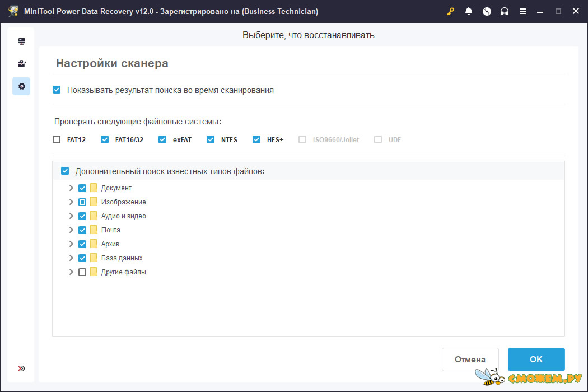
Task: Select the Изображение tree label
Action: click(x=123, y=202)
